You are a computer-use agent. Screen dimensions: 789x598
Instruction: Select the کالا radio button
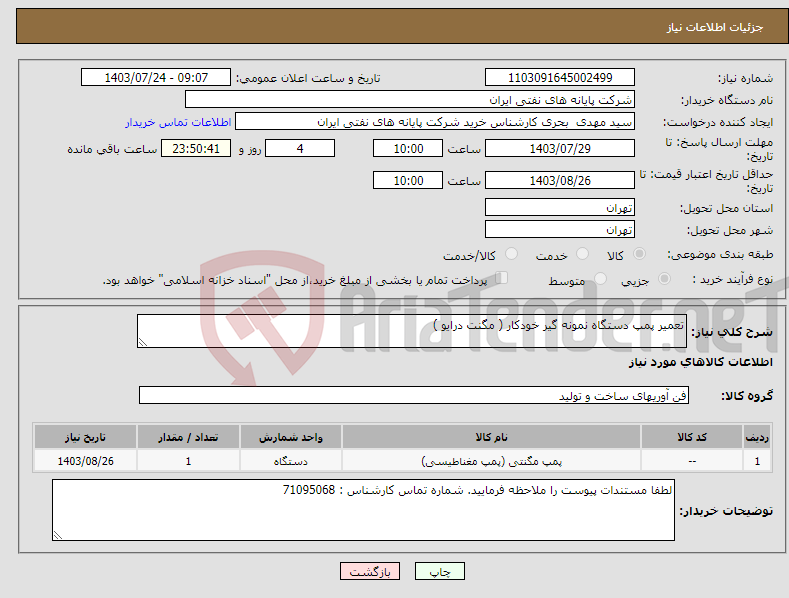[639, 254]
